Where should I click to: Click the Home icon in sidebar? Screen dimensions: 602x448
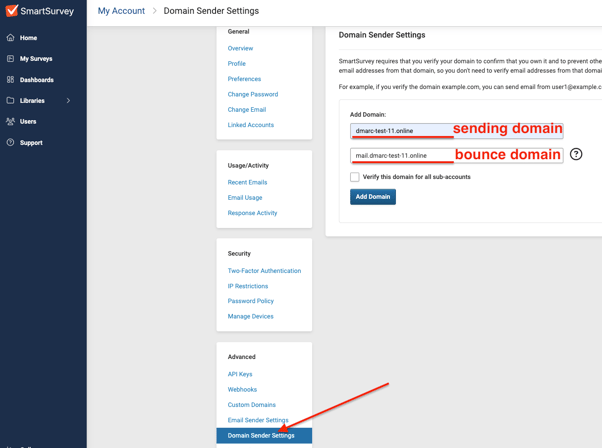(x=11, y=38)
